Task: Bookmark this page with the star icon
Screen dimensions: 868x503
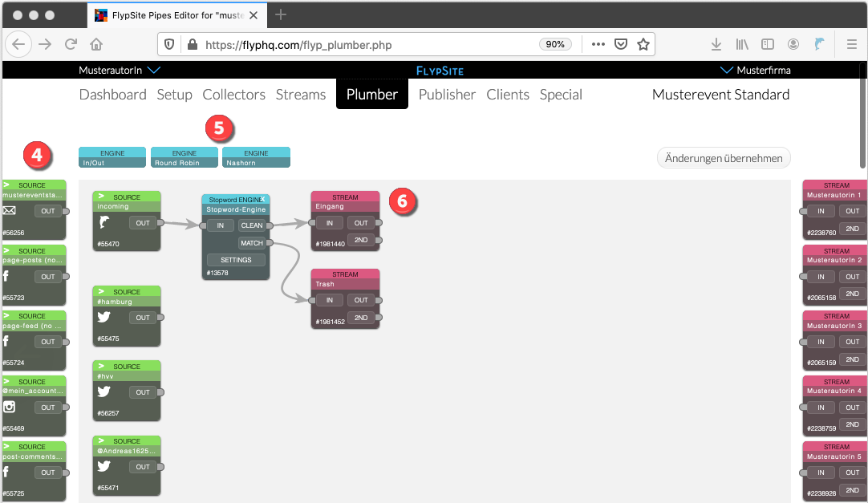Action: [643, 44]
